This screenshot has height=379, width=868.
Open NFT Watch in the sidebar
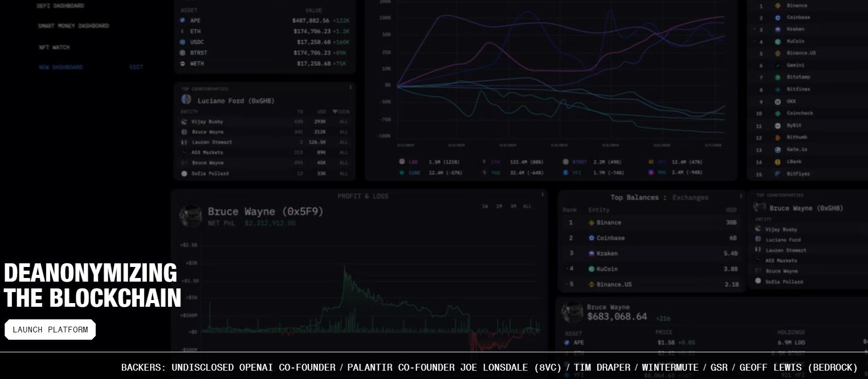tap(54, 47)
